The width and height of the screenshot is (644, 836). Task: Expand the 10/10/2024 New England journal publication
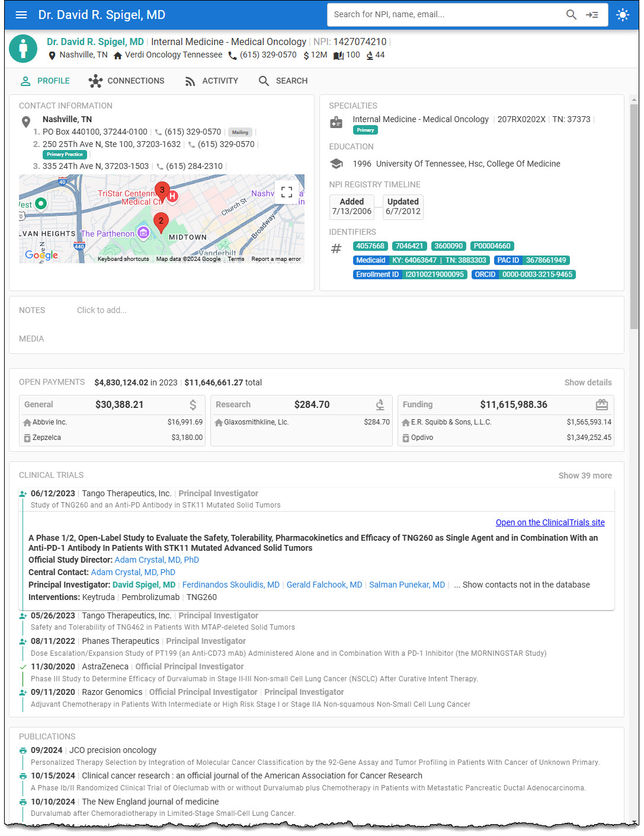318,808
